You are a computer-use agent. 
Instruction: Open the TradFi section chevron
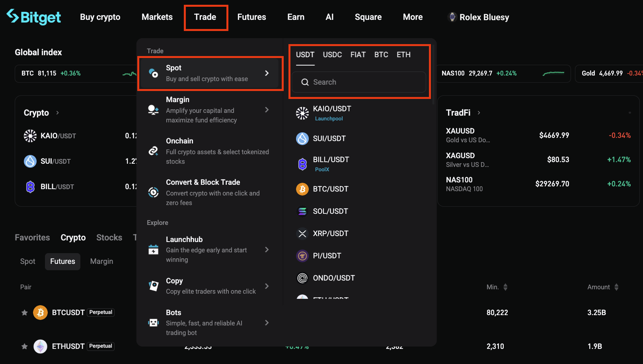(479, 113)
